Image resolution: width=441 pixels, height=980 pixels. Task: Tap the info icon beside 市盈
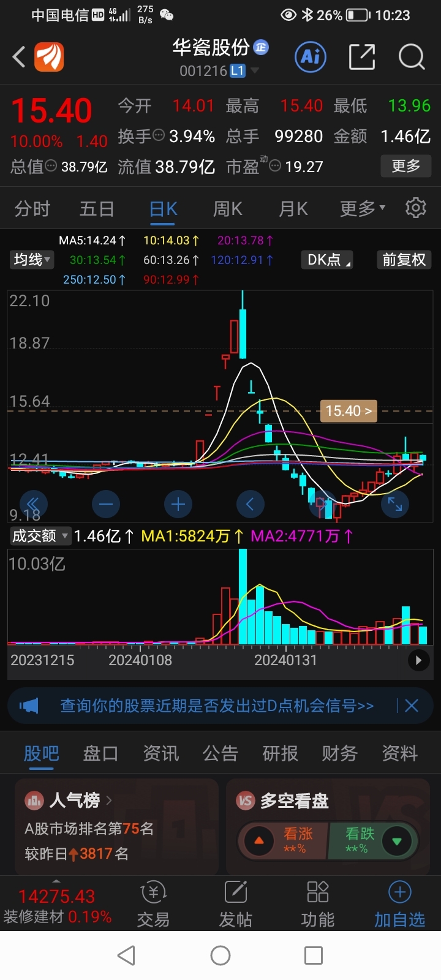point(275,165)
